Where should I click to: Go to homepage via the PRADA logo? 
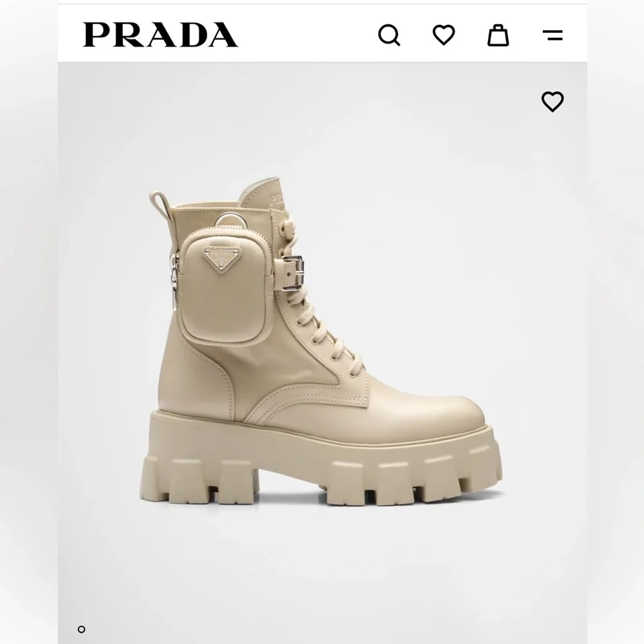pyautogui.click(x=160, y=35)
